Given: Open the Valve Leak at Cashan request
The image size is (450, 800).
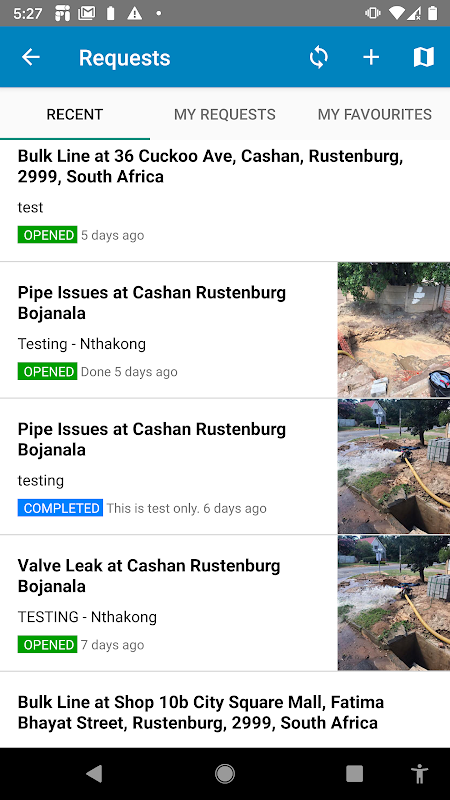Looking at the screenshot, I should 168,604.
